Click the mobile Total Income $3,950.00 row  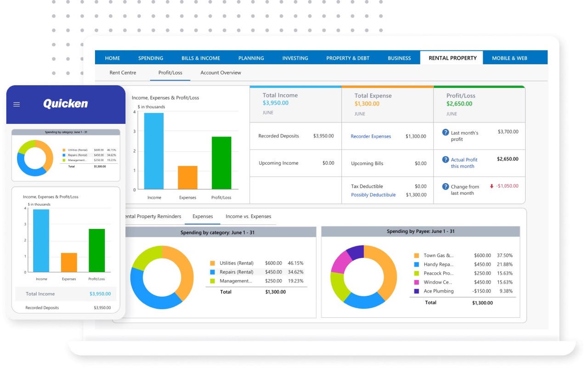(x=66, y=294)
